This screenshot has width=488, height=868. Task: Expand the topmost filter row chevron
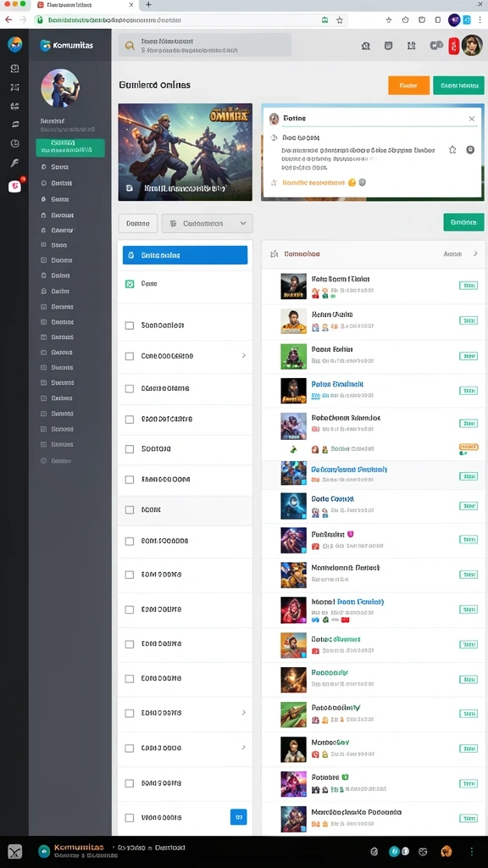tap(243, 355)
